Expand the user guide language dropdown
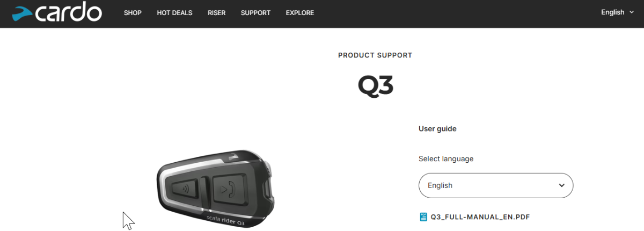Image resolution: width=644 pixels, height=231 pixels. [496, 185]
